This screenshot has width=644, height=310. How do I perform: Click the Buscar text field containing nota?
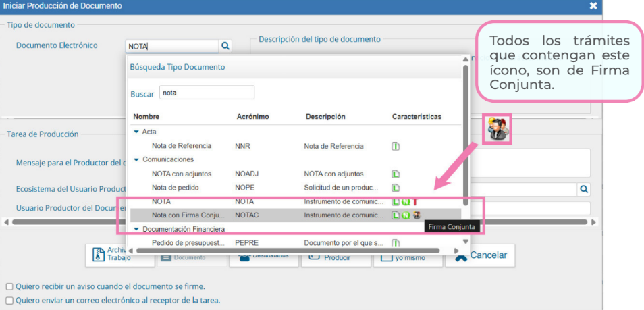(207, 93)
